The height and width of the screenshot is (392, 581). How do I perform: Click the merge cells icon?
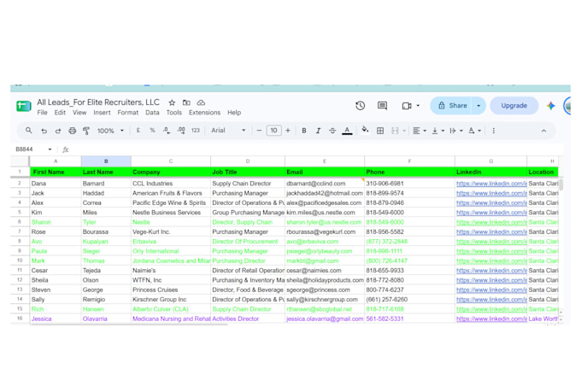pyautogui.click(x=395, y=131)
